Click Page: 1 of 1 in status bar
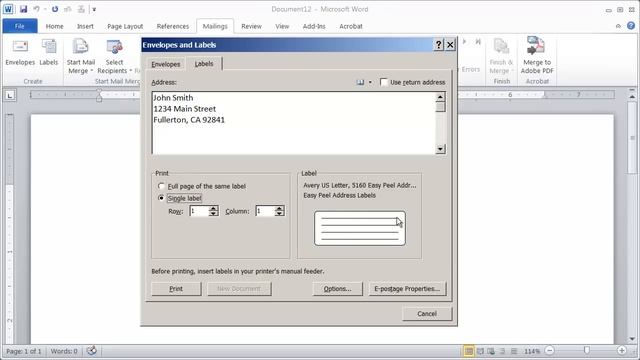The height and width of the screenshot is (360, 640). 24,351
